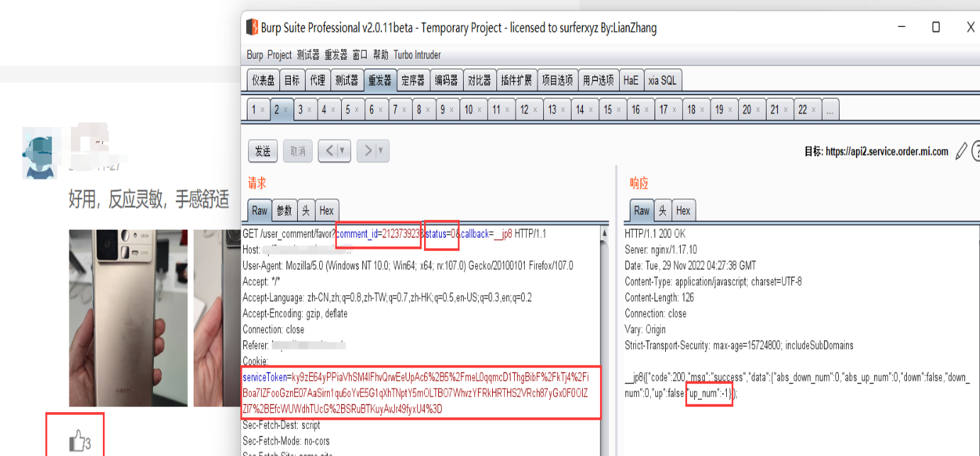Open the 帮助 menu
980x456 pixels.
[x=381, y=55]
